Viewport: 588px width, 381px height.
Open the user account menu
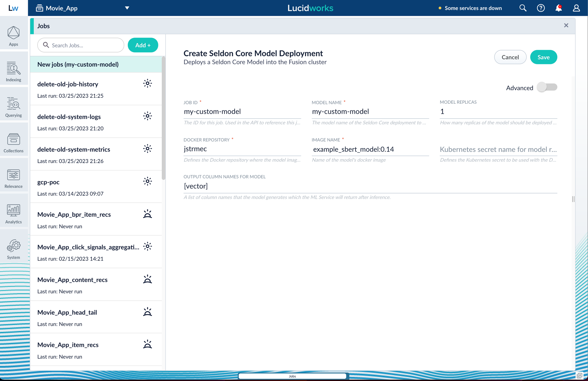coord(576,8)
